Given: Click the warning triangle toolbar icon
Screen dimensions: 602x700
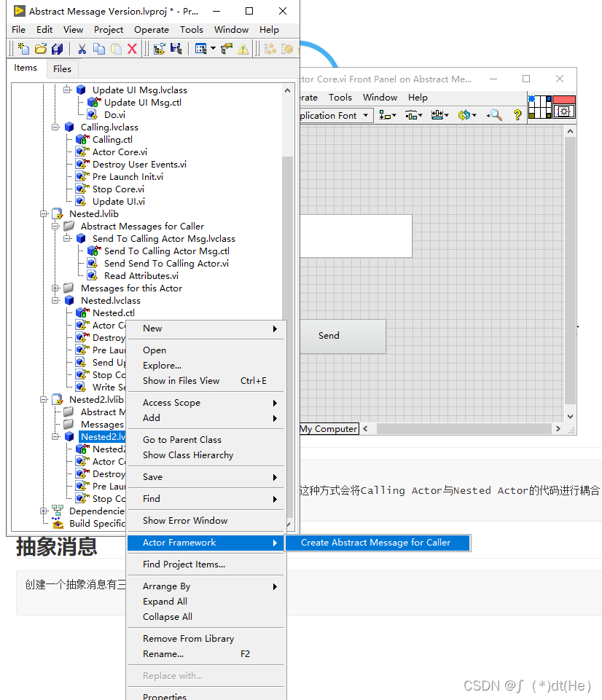Looking at the screenshot, I should pos(243,49).
